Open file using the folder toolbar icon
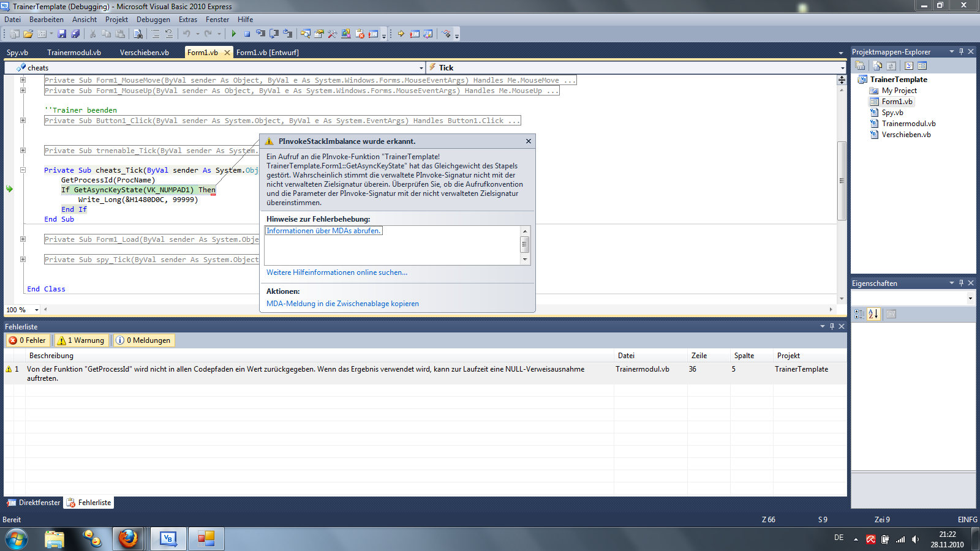The height and width of the screenshot is (551, 980). [x=28, y=34]
